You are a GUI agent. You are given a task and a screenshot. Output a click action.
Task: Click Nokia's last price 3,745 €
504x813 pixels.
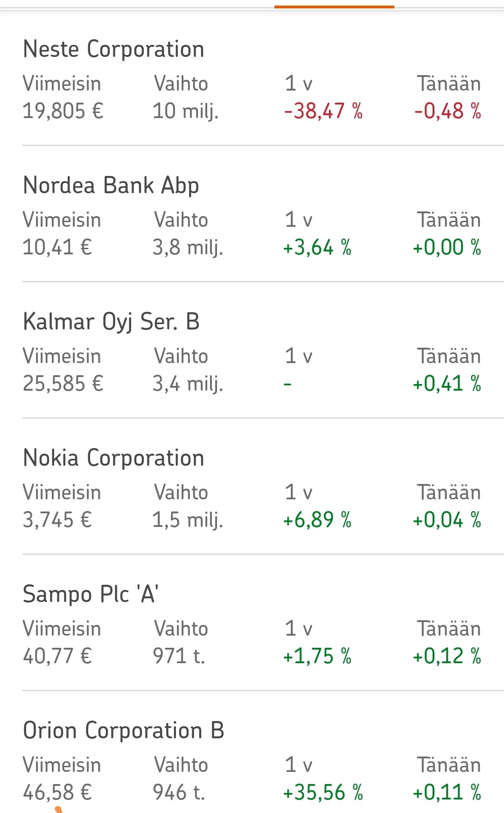click(57, 520)
